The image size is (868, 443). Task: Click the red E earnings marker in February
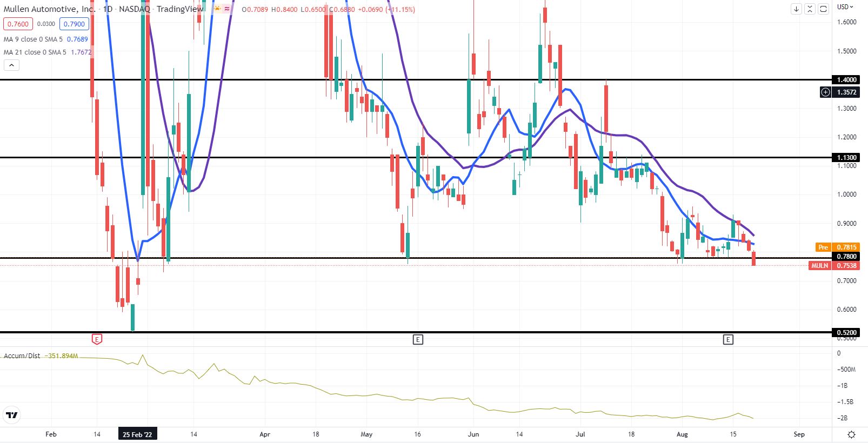(x=97, y=339)
